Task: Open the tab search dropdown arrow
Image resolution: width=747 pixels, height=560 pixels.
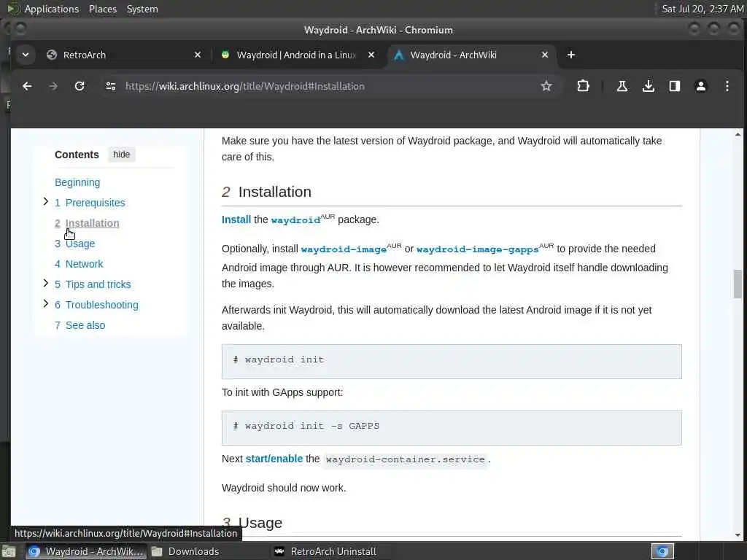Action: pyautogui.click(x=26, y=55)
